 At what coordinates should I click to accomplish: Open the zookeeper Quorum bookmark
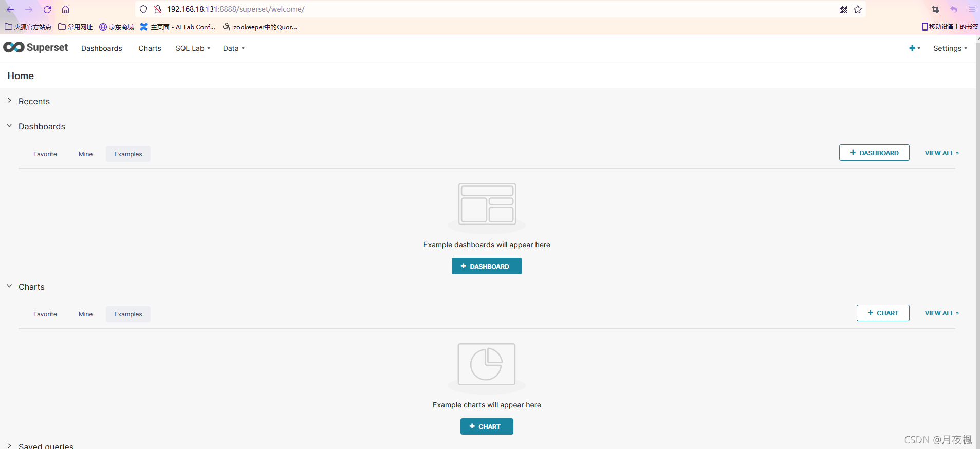coord(260,27)
